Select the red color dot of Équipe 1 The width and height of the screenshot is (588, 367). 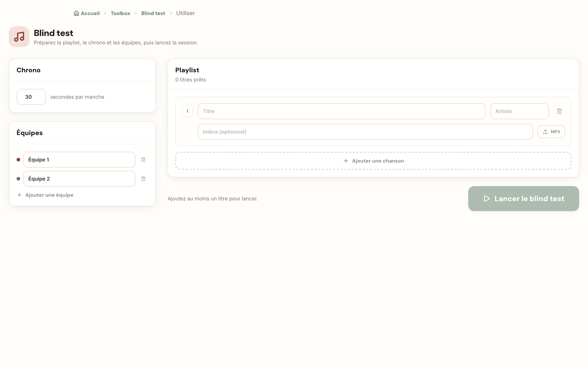pyautogui.click(x=18, y=160)
